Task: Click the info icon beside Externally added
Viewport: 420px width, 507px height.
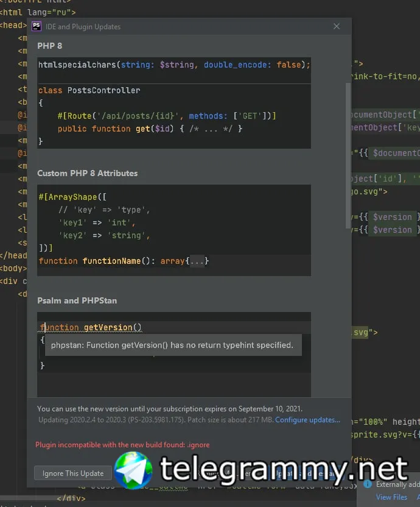Action: pos(367,484)
